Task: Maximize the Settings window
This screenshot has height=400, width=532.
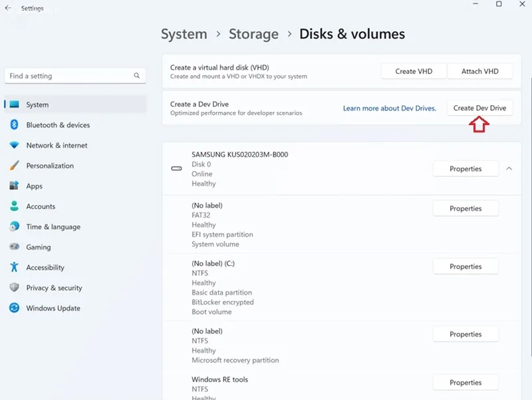Action: (x=499, y=4)
